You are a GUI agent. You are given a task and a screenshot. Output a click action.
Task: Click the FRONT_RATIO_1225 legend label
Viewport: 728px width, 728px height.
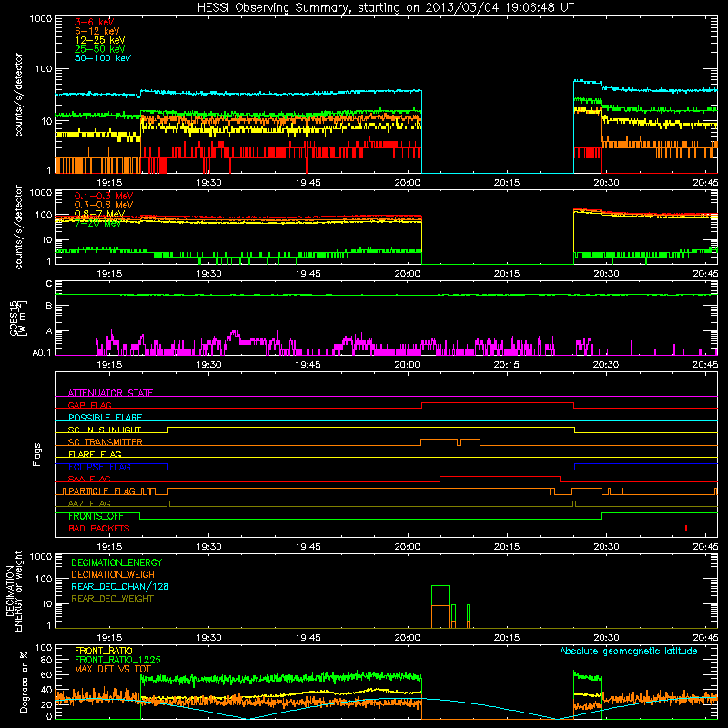[117, 660]
